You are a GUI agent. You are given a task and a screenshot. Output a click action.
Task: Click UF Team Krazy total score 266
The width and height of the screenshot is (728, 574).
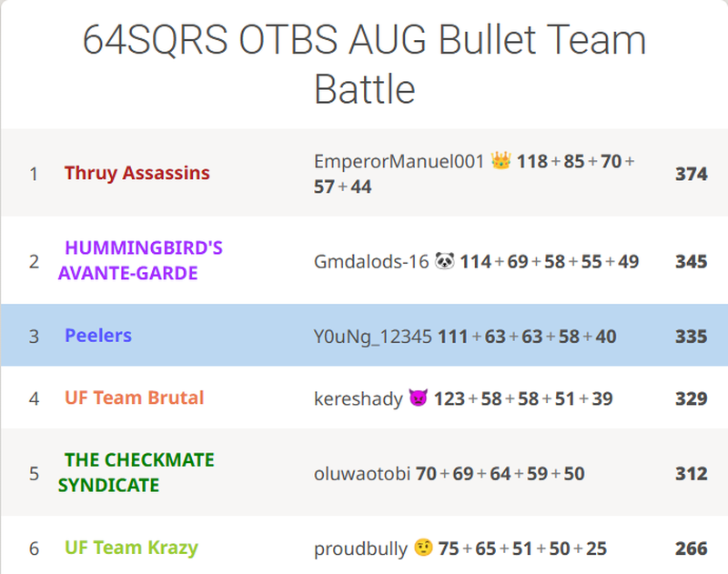click(x=691, y=549)
